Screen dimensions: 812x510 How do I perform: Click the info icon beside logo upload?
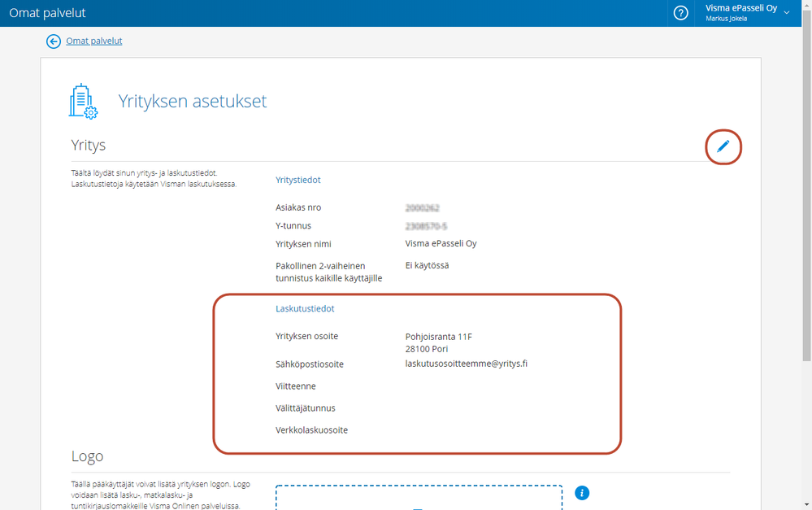tap(582, 493)
